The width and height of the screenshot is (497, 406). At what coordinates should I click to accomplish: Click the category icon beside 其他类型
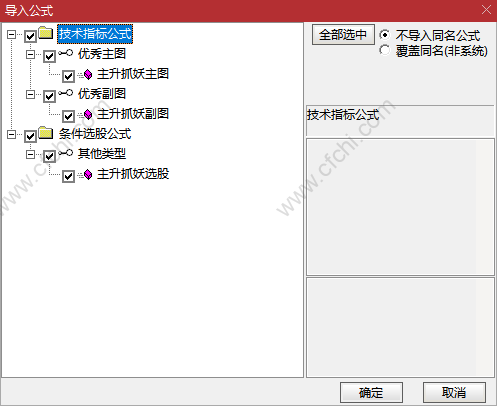point(66,153)
